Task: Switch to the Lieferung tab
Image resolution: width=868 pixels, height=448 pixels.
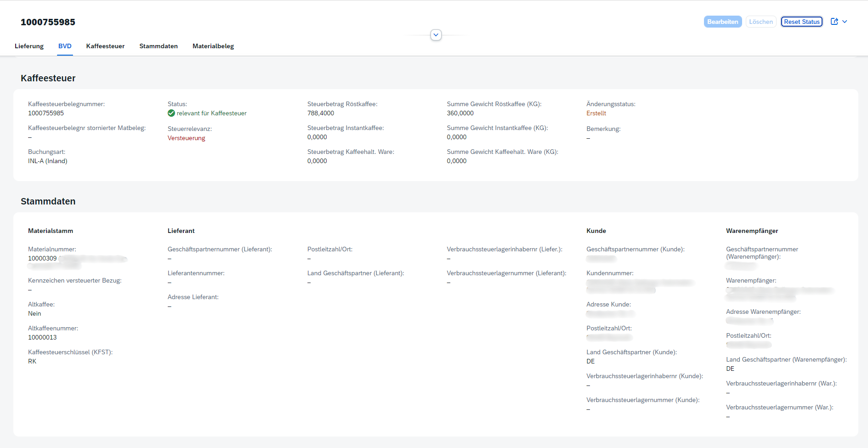Action: (x=29, y=46)
